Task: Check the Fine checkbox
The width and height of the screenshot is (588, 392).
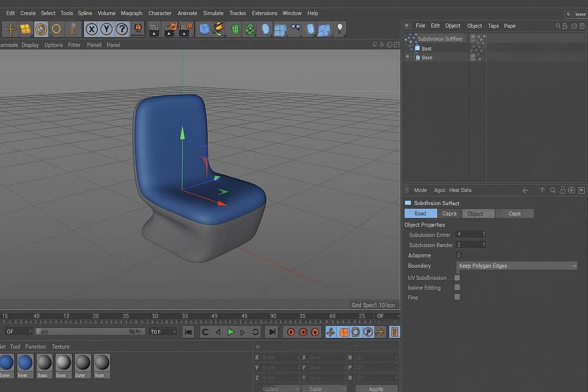Action: coord(457,297)
